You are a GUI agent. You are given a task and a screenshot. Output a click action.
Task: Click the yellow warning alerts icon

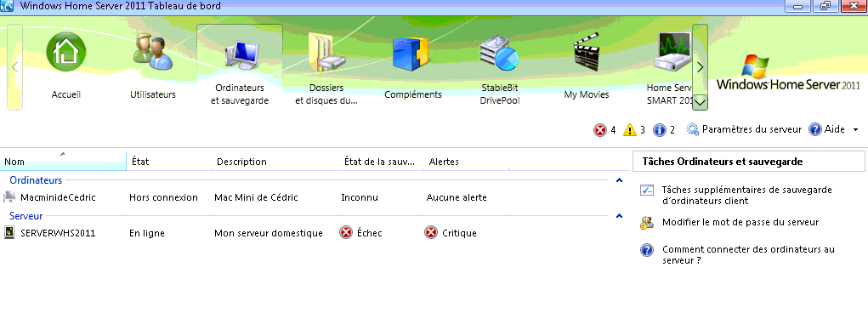(x=630, y=130)
